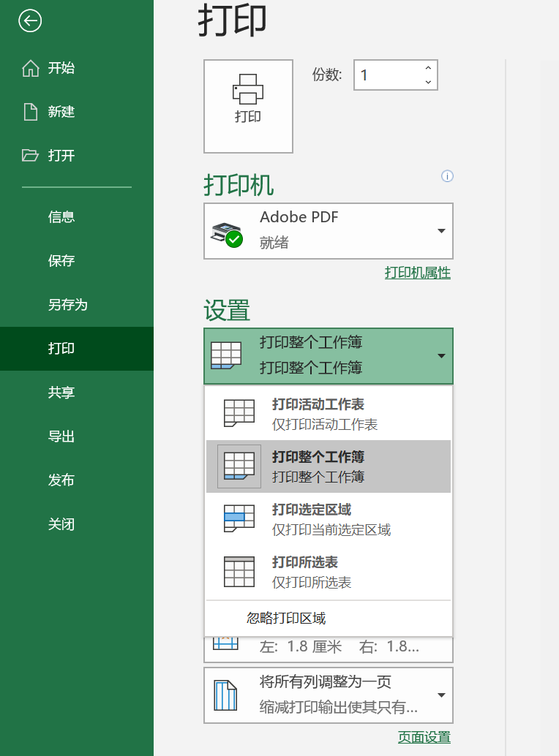The image size is (559, 756).
Task: Click the printer info icon
Action: pos(447,176)
